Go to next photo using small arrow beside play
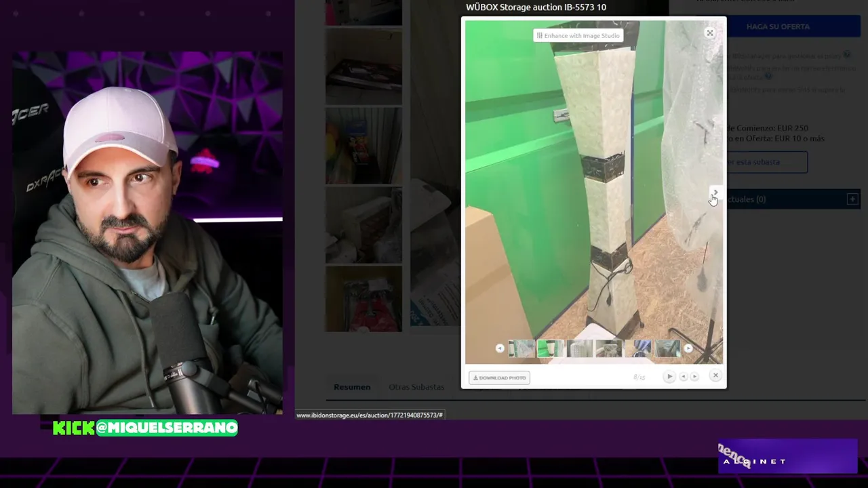Screen dimensions: 868x488 pos(694,376)
